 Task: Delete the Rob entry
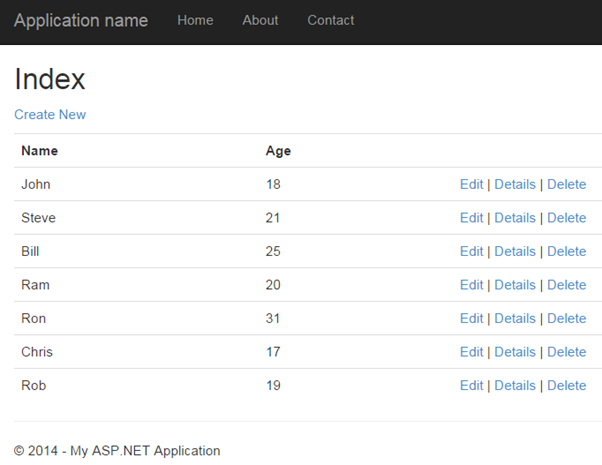click(x=566, y=385)
